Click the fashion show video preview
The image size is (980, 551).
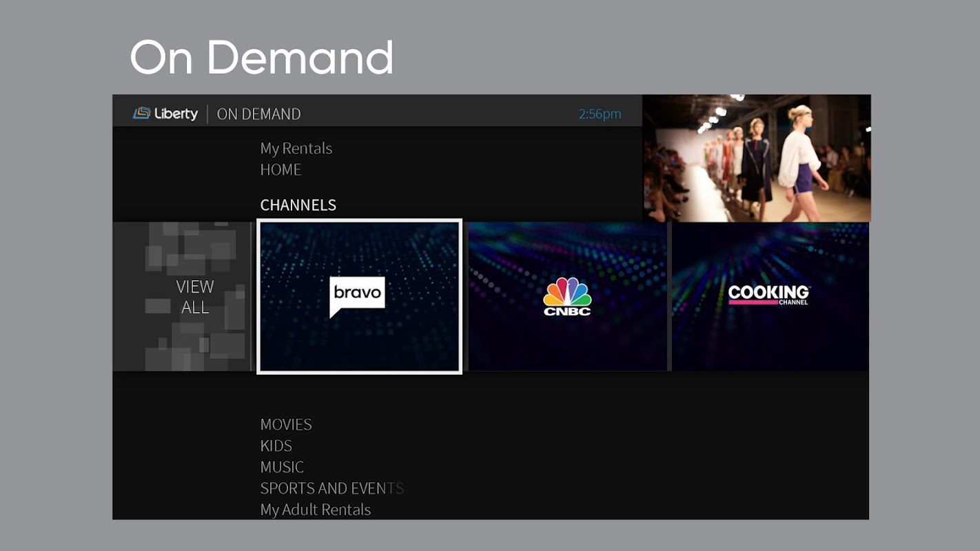(757, 158)
